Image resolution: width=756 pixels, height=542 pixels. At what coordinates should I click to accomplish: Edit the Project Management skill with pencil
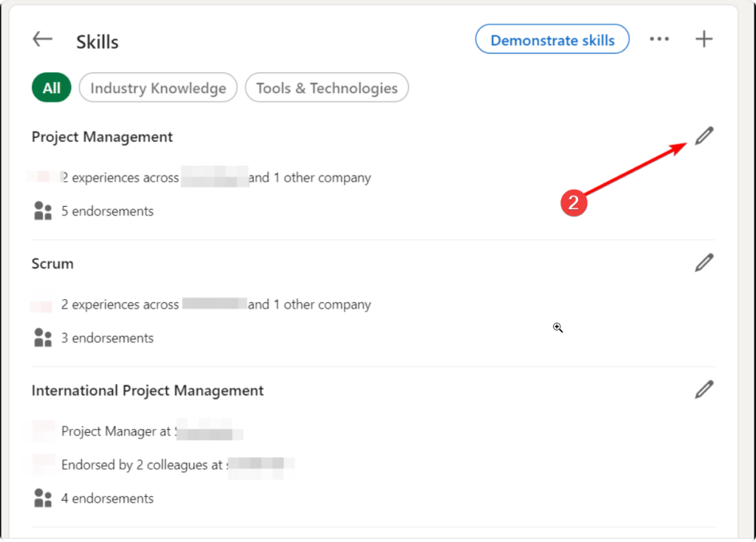(x=704, y=136)
